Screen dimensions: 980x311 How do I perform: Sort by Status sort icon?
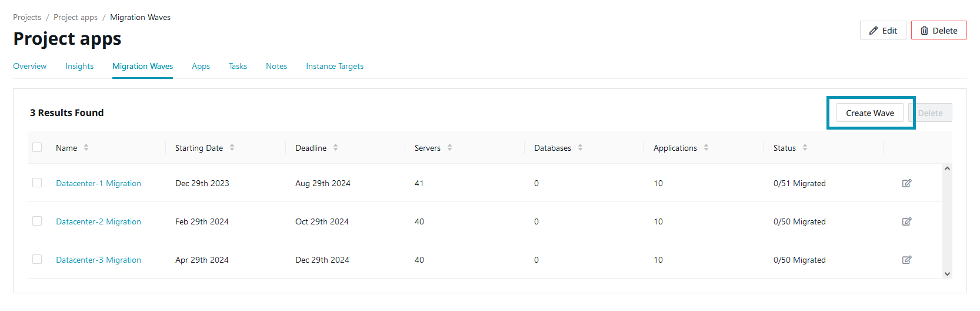click(805, 148)
